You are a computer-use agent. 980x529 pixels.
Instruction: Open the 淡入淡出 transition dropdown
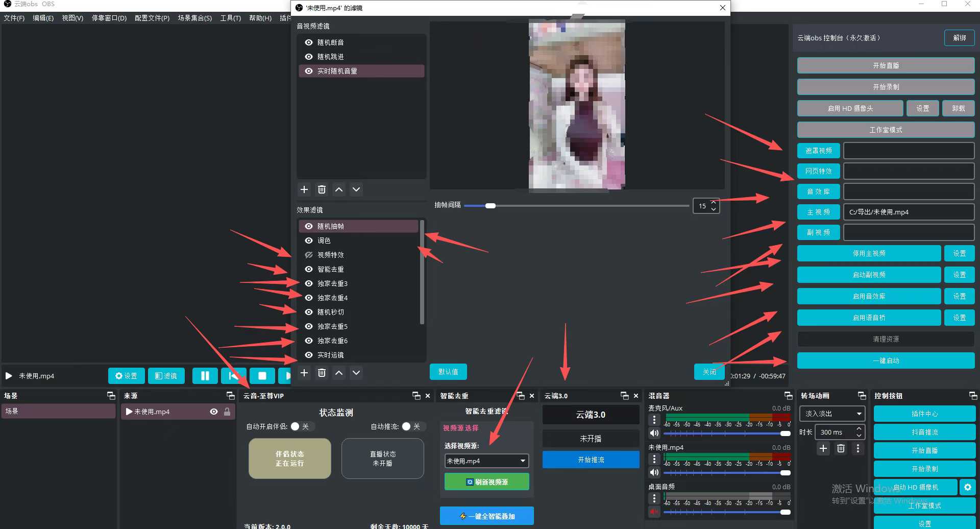(x=832, y=414)
